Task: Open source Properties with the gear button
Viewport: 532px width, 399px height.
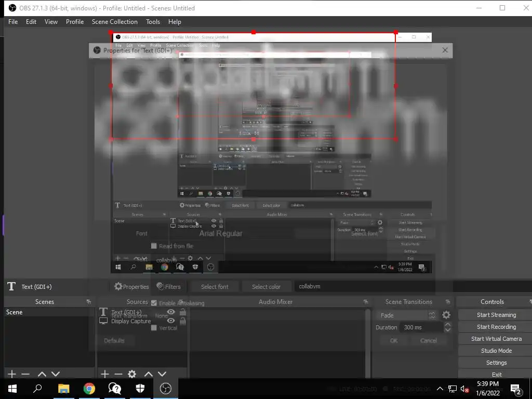Action: pos(131,287)
